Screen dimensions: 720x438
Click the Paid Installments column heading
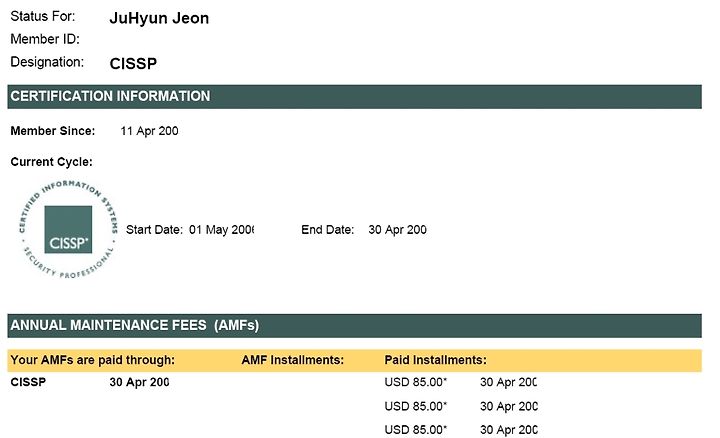pyautogui.click(x=435, y=360)
